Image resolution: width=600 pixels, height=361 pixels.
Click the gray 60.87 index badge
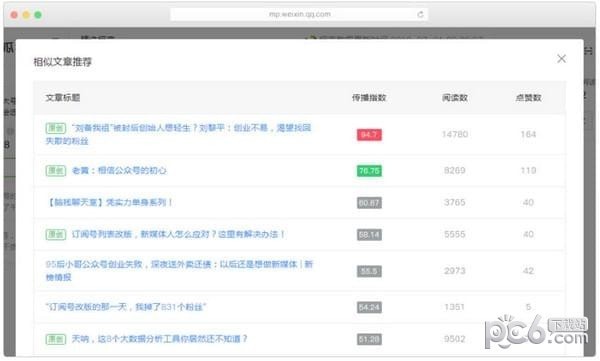pyautogui.click(x=369, y=203)
